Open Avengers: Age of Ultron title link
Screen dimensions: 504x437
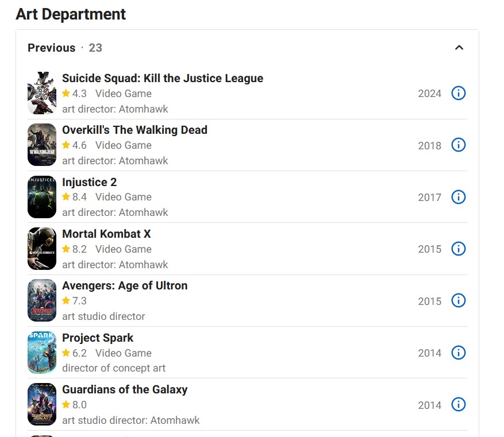(125, 285)
